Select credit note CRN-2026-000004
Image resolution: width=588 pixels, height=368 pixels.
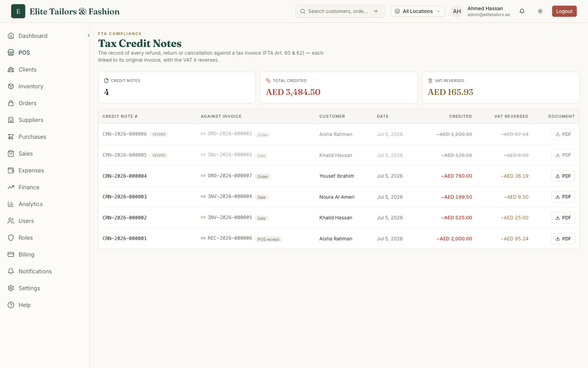point(125,176)
